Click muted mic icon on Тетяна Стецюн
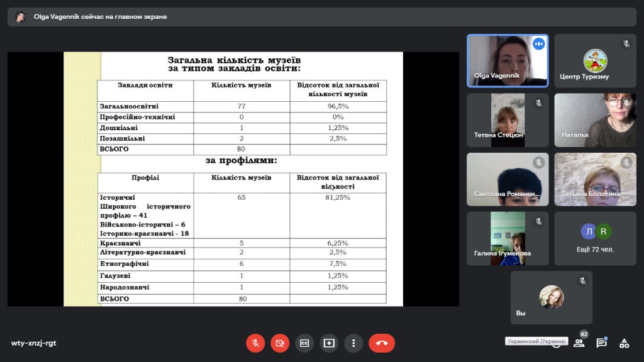The image size is (644, 362). click(538, 103)
